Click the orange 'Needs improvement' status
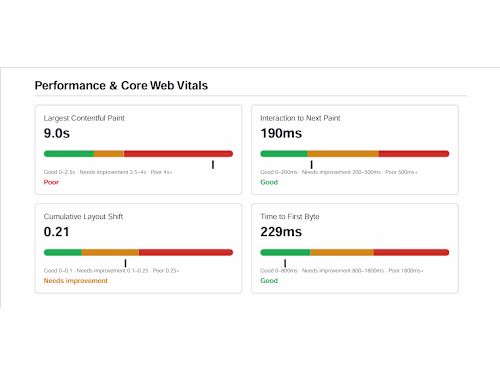This screenshot has width=500, height=375. pyautogui.click(x=76, y=281)
